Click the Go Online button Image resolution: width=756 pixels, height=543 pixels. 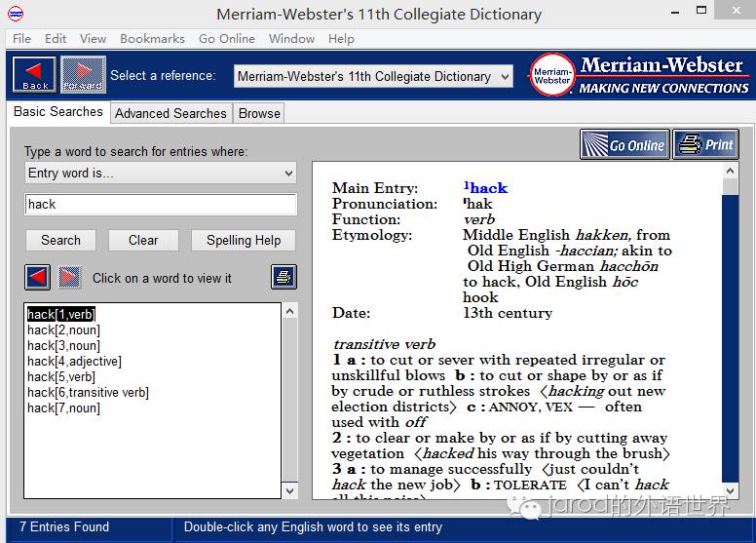(624, 144)
